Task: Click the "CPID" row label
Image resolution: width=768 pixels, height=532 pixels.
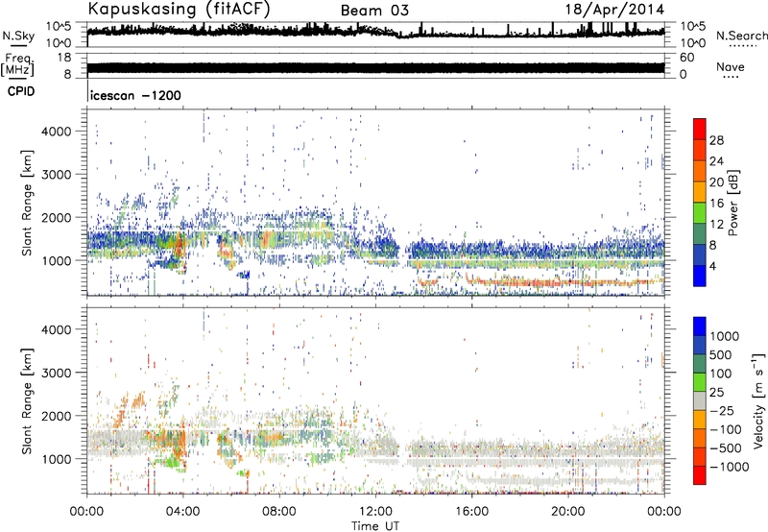Action: [x=21, y=91]
